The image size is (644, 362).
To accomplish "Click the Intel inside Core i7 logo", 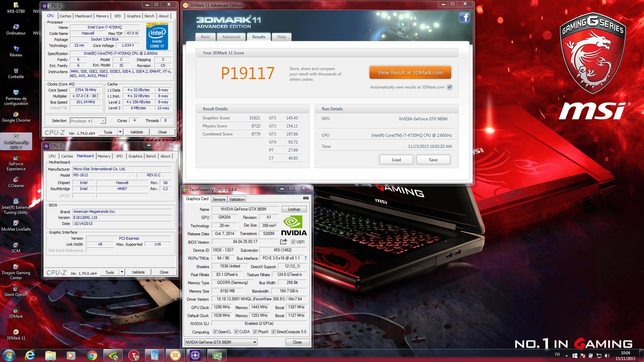I will [x=157, y=37].
